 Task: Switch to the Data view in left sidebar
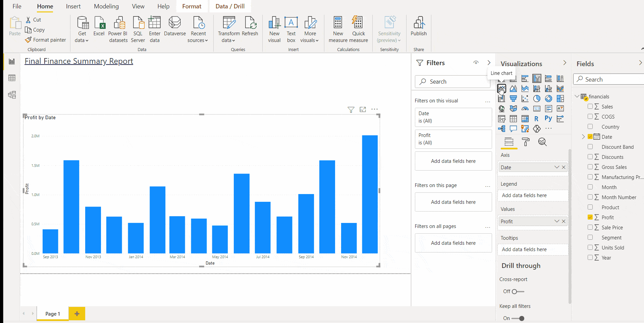click(12, 78)
